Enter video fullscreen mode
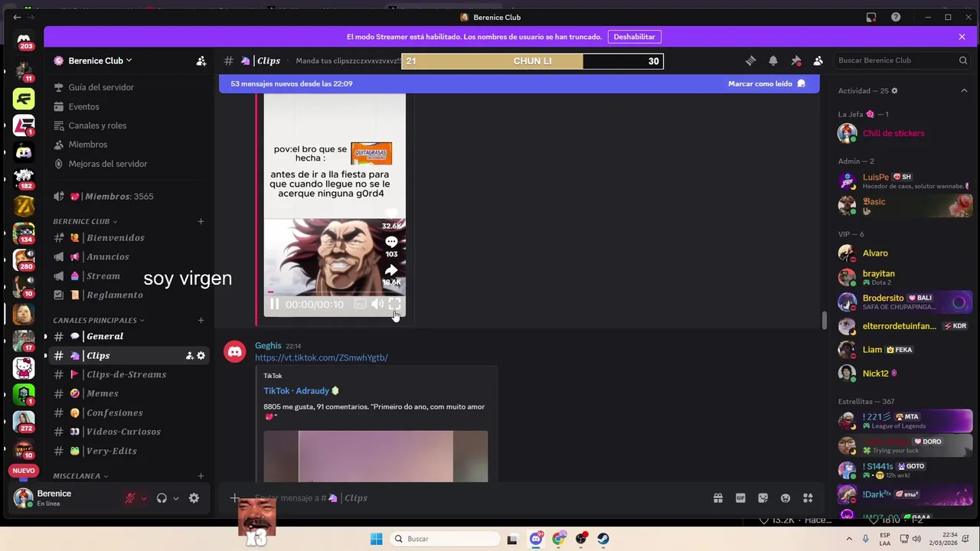 394,305
